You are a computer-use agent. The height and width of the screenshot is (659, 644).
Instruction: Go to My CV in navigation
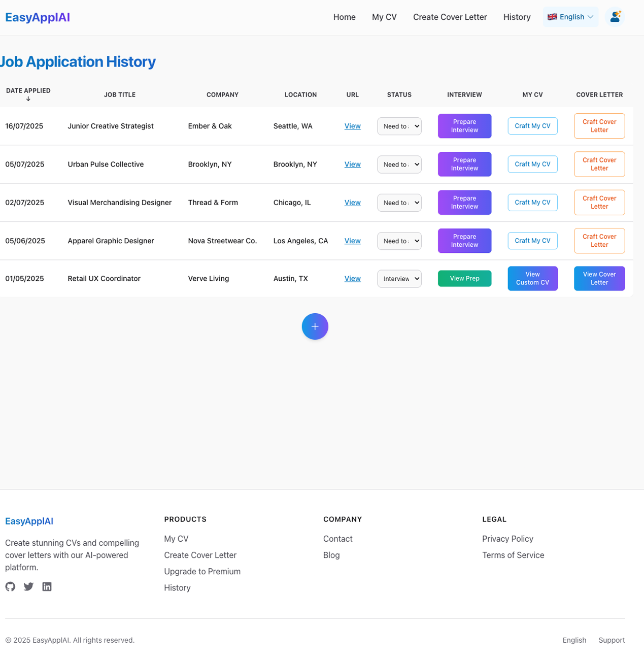tap(384, 17)
